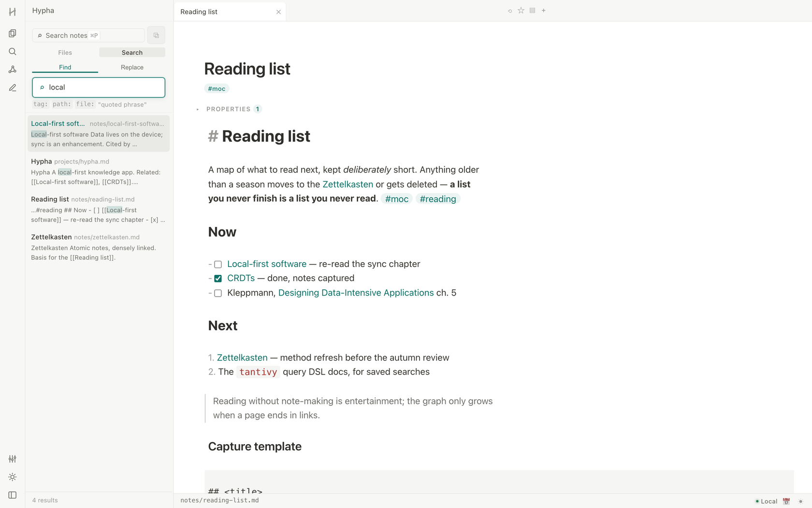Follow the CRDTs link
Image resolution: width=812 pixels, height=508 pixels.
coord(241,278)
